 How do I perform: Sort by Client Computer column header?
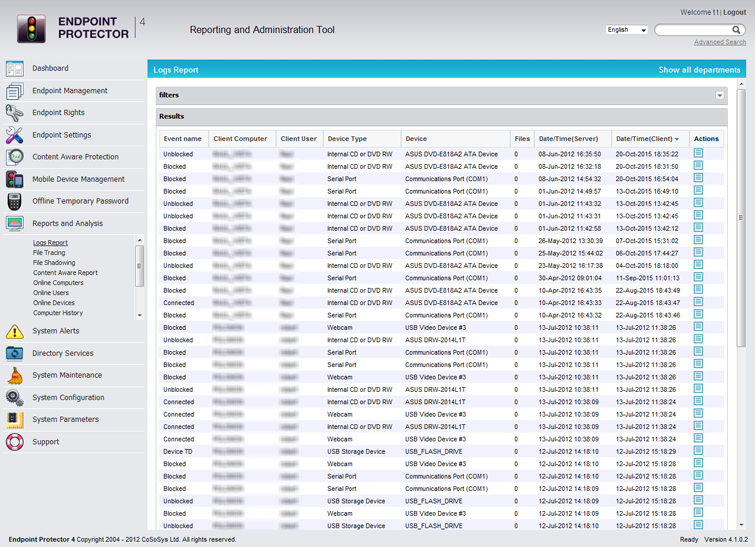(x=242, y=139)
